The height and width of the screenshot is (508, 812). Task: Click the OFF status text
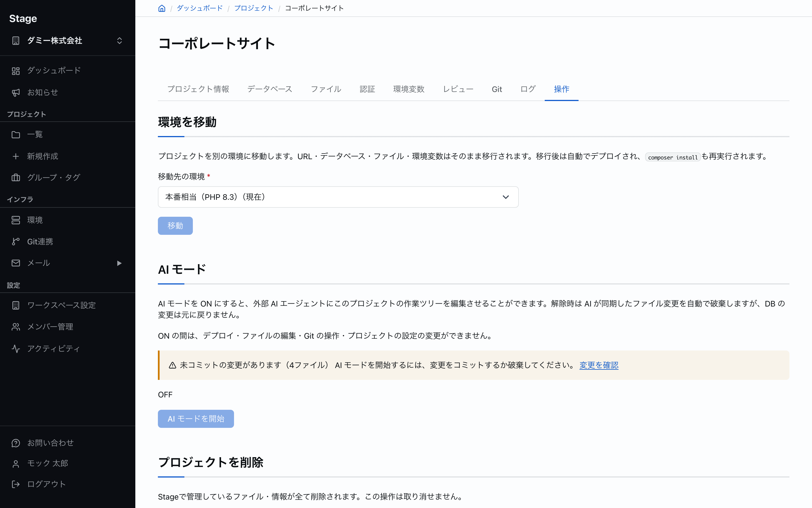coord(165,395)
